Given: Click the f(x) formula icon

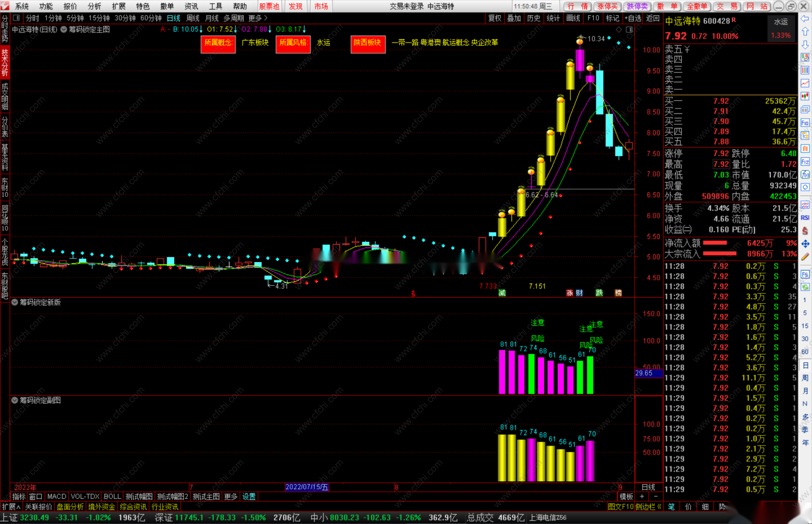Looking at the screenshot, I should (805, 175).
